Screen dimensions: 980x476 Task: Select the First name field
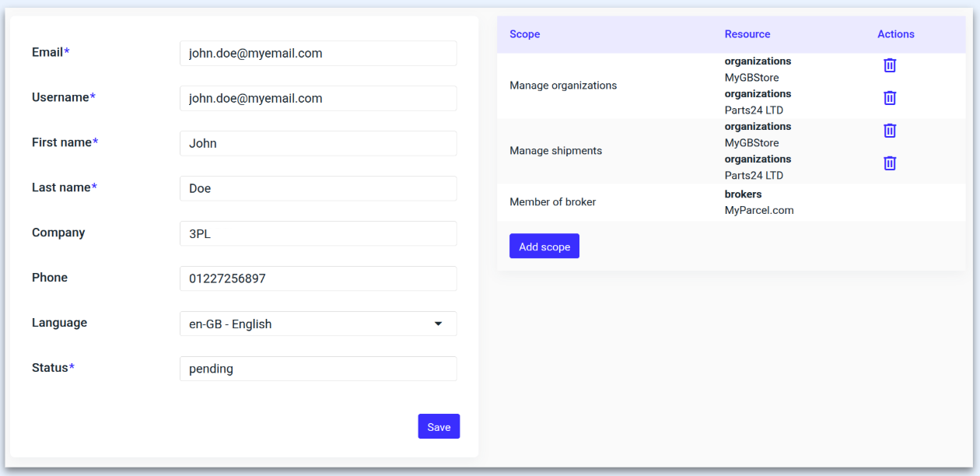[x=318, y=144]
